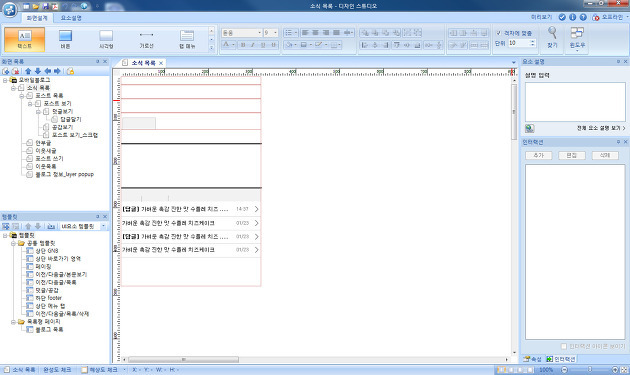This screenshot has height=375, width=630.
Task: Click zoom-out minus button in status bar
Action: pyautogui.click(x=564, y=370)
